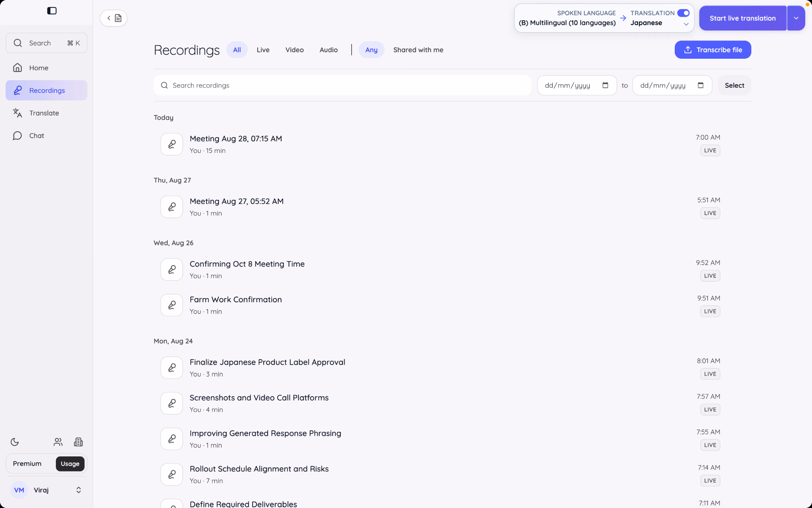
Task: Open Recordings in the sidebar
Action: tap(46, 90)
